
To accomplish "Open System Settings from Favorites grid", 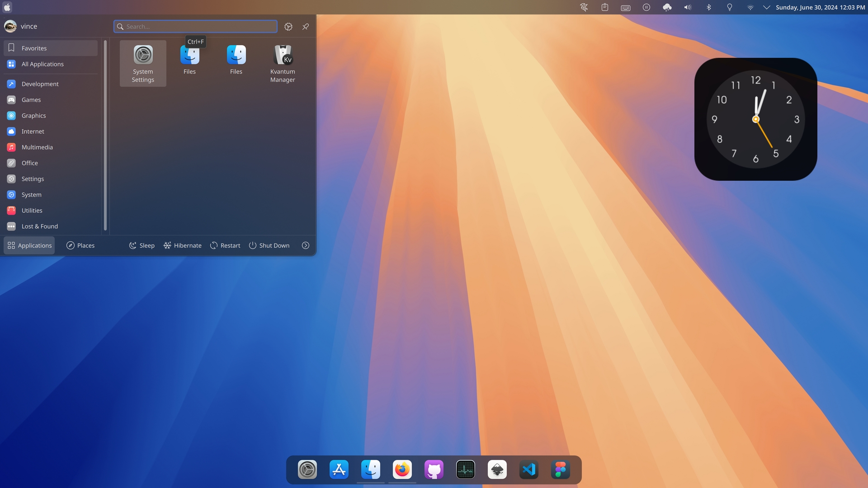I will 143,63.
